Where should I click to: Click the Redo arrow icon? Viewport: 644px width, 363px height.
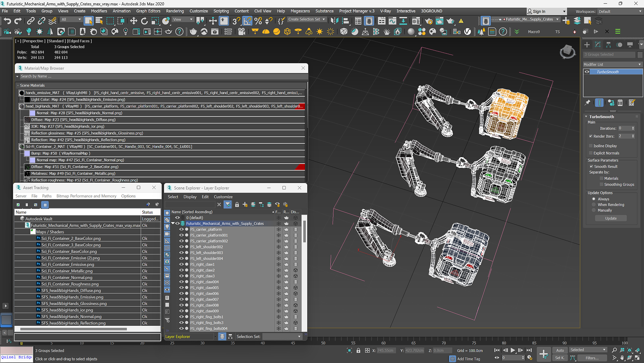click(x=18, y=21)
